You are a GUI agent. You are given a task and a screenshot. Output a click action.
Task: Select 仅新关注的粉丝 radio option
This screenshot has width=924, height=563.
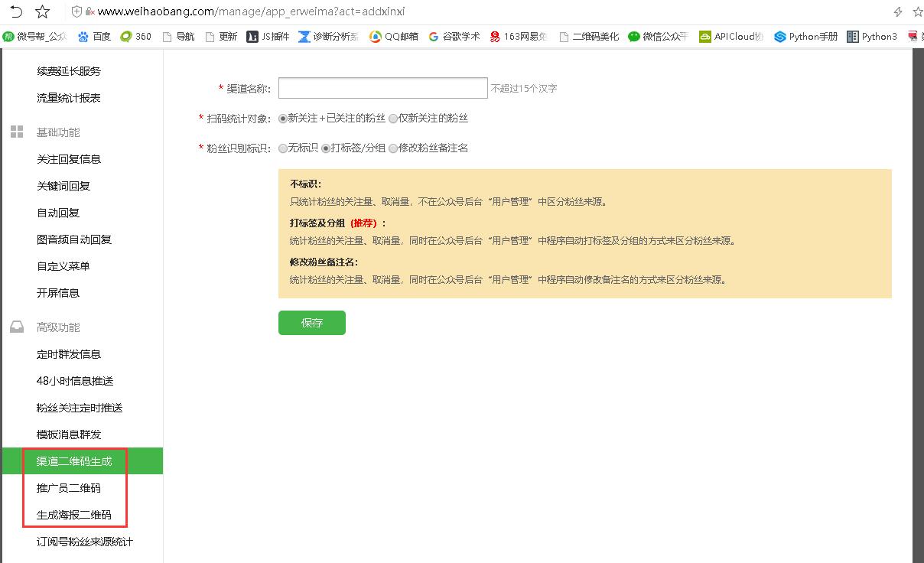[x=393, y=119]
